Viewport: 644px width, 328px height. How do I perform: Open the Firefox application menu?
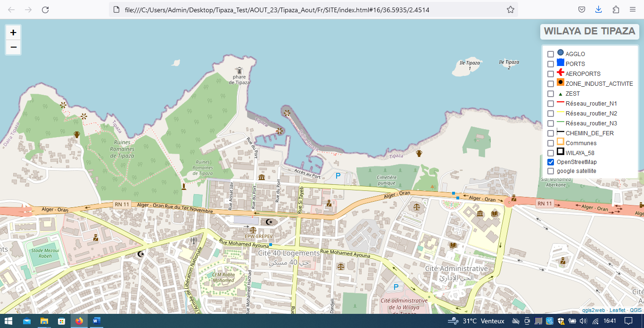click(632, 9)
